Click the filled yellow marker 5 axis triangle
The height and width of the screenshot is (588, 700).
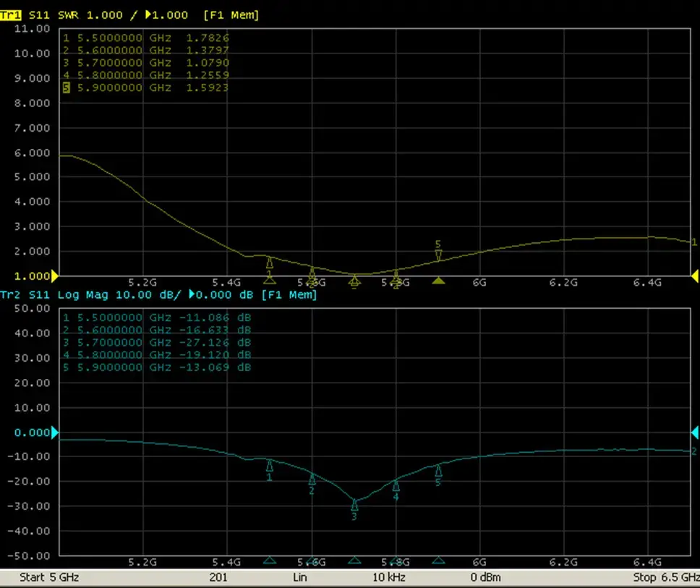pos(438,281)
